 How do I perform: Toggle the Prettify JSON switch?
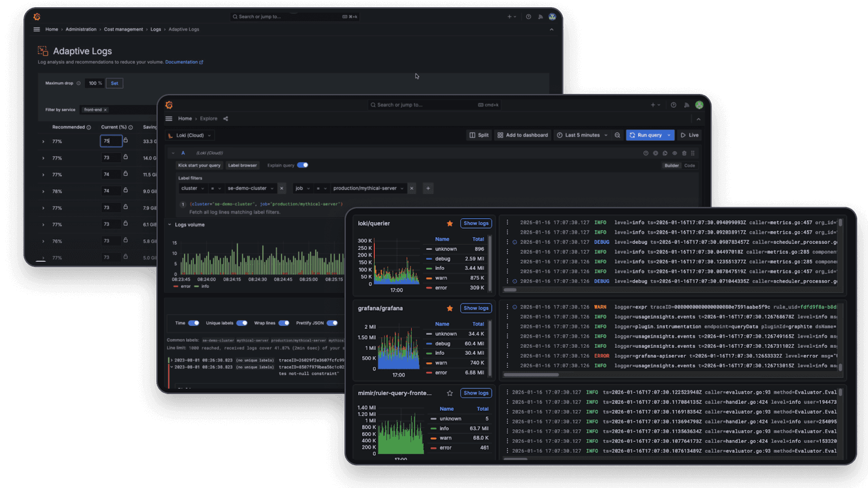coord(332,323)
